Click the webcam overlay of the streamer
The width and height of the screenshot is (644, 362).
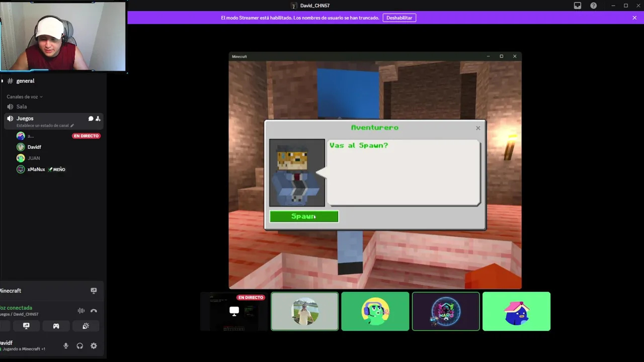tap(63, 36)
